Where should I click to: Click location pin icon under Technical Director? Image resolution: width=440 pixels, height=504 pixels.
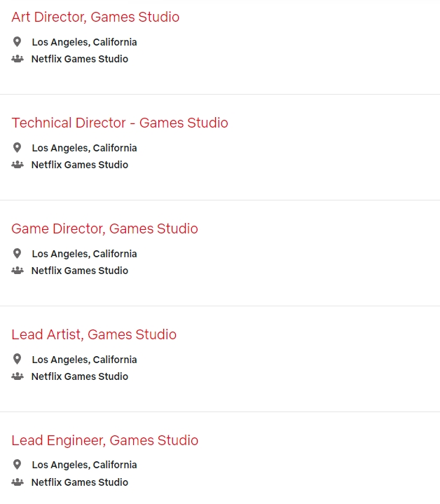18,148
